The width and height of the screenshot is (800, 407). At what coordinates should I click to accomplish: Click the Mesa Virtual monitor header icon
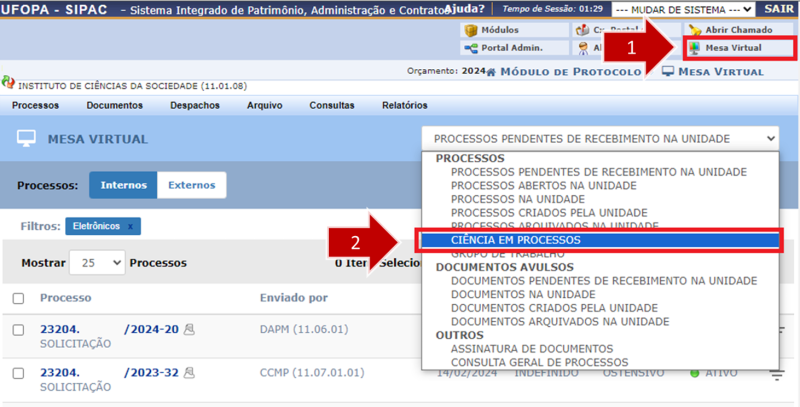point(27,139)
